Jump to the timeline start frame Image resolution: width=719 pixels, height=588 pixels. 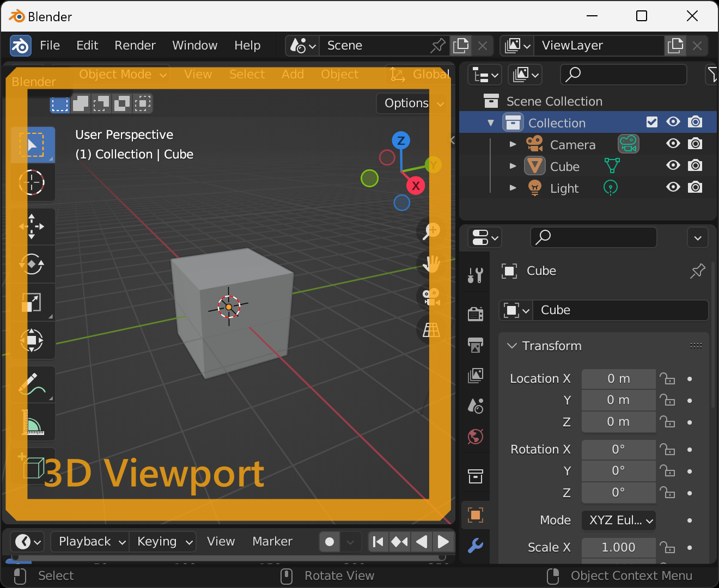tap(378, 542)
